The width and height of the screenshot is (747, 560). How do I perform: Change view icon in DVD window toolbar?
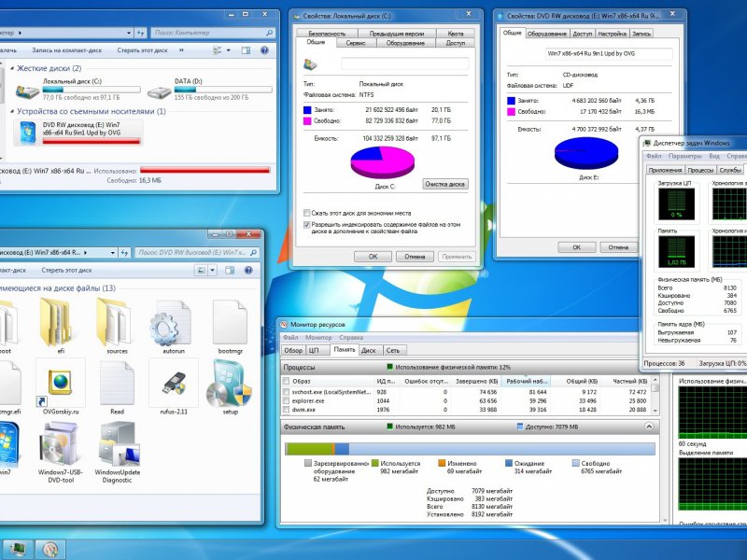click(202, 270)
